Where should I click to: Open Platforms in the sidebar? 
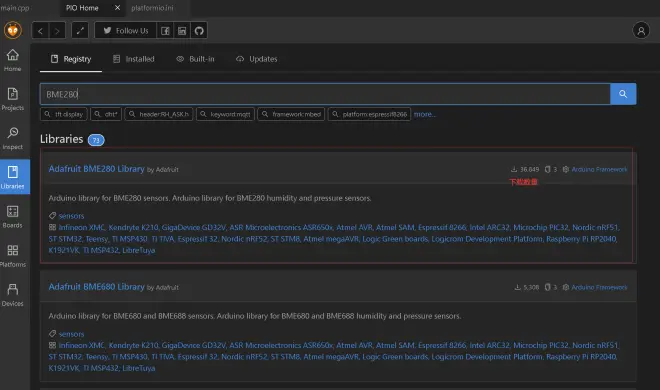[13, 255]
